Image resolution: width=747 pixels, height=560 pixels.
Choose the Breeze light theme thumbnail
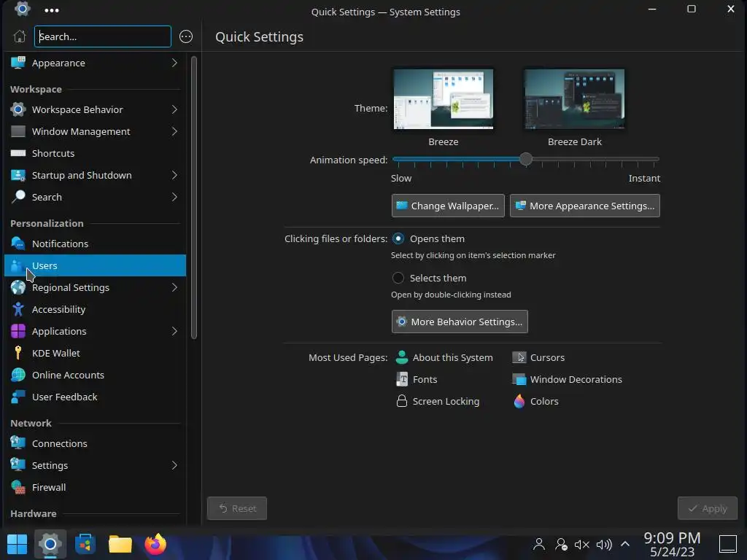443,99
